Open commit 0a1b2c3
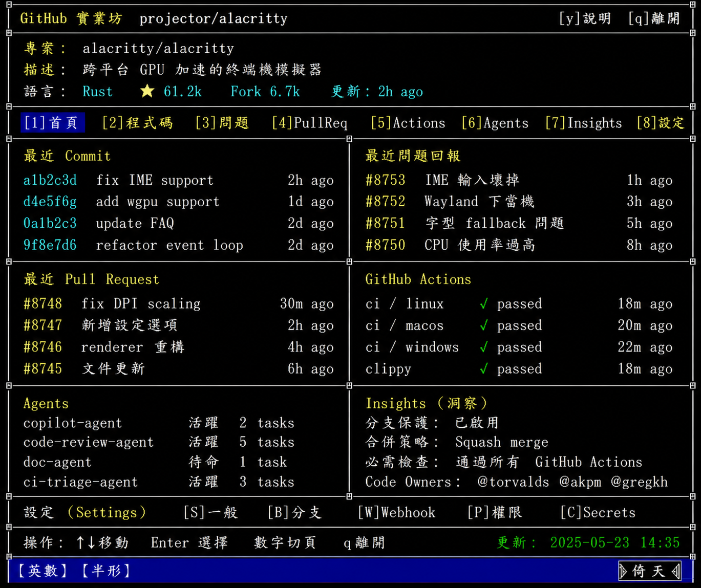 pos(50,223)
